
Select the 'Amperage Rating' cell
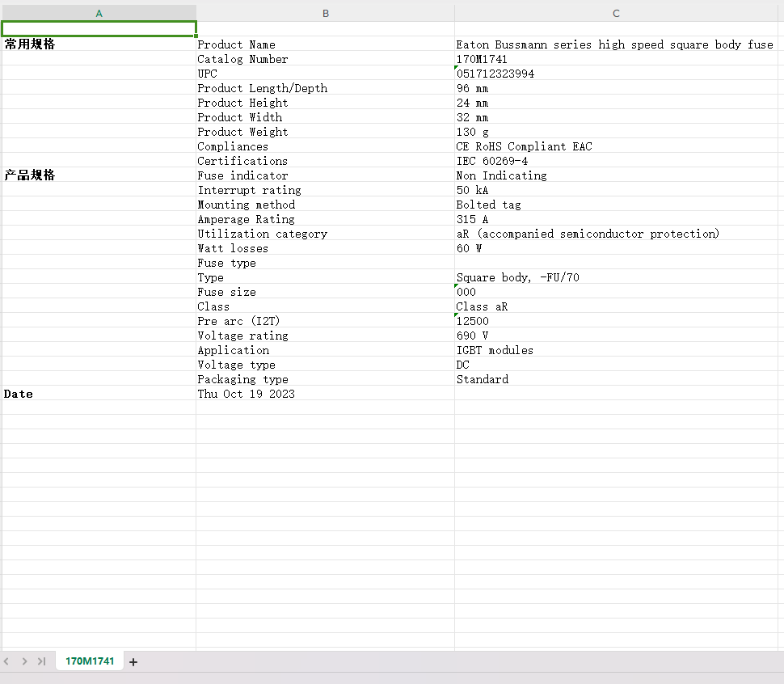click(x=326, y=218)
